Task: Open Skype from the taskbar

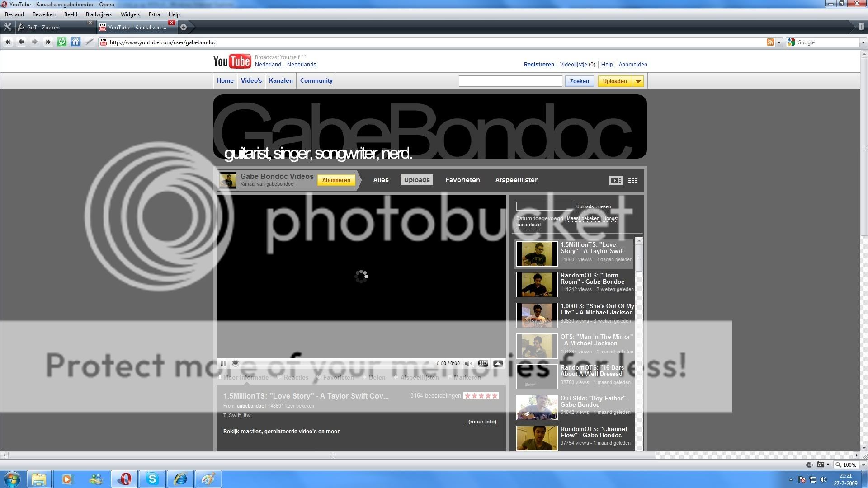Action: pyautogui.click(x=152, y=479)
